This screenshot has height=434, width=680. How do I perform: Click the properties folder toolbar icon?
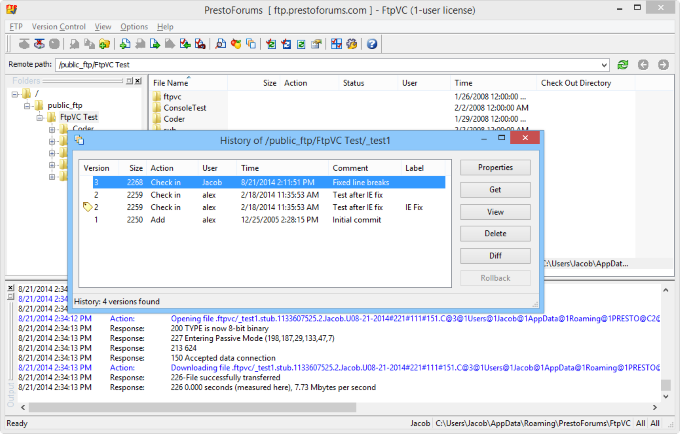coord(316,44)
